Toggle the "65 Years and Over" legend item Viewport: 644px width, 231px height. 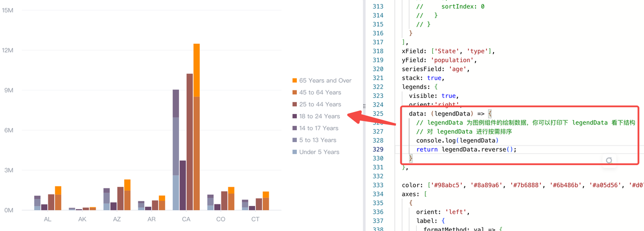click(x=325, y=80)
